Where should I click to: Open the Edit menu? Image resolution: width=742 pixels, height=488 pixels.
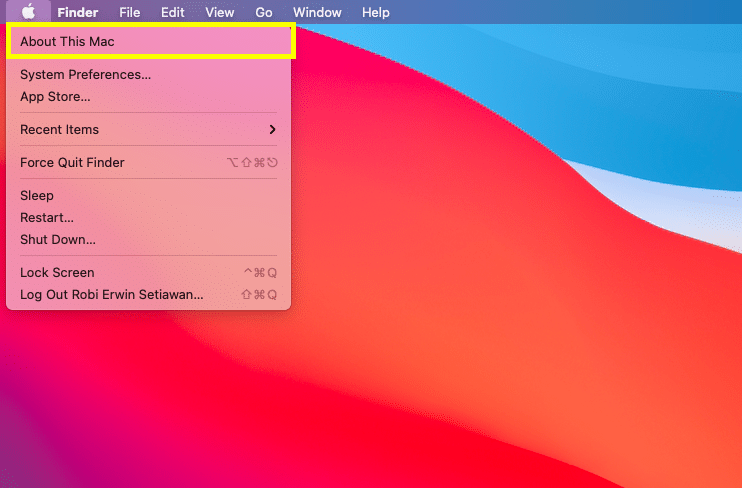[x=173, y=12]
